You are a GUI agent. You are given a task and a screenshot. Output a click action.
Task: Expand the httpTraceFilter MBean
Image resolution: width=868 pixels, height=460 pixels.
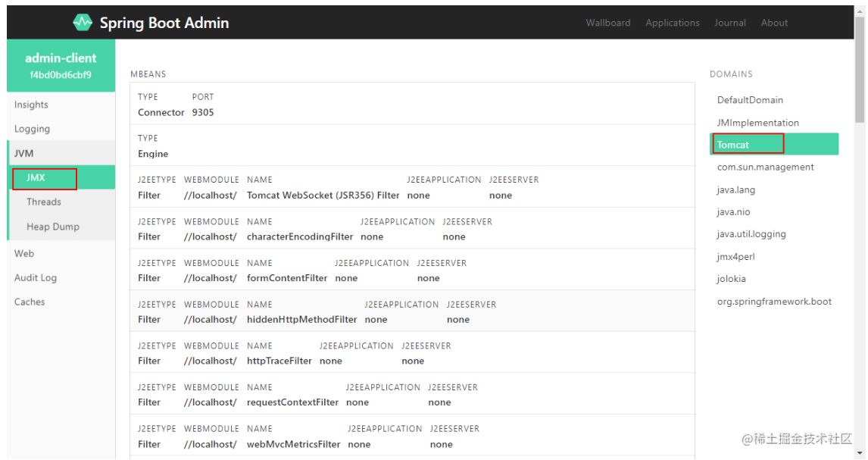point(412,352)
